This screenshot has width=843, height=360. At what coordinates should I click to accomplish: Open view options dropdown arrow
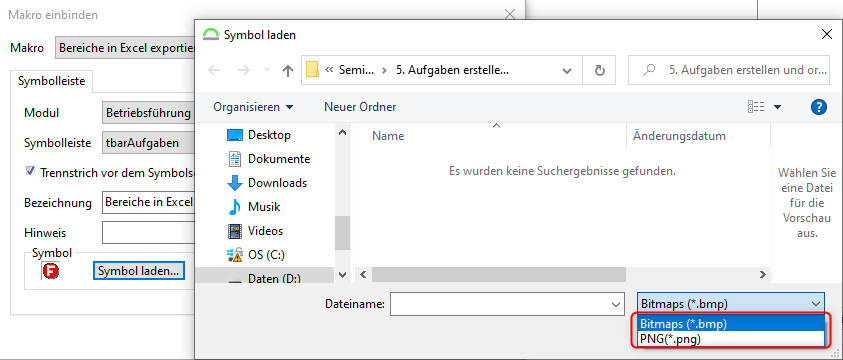tap(777, 107)
